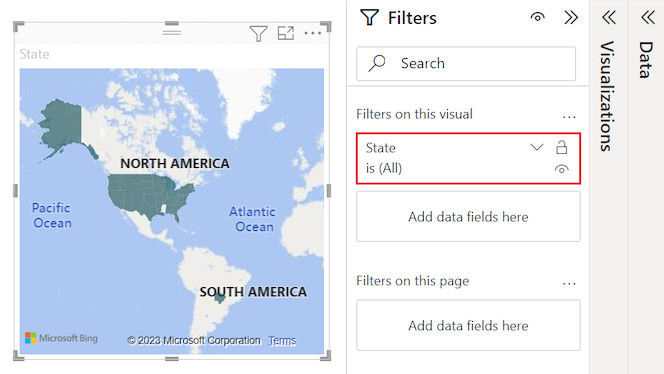
Task: Click the SOUTH AMERICA map label
Action: click(253, 292)
